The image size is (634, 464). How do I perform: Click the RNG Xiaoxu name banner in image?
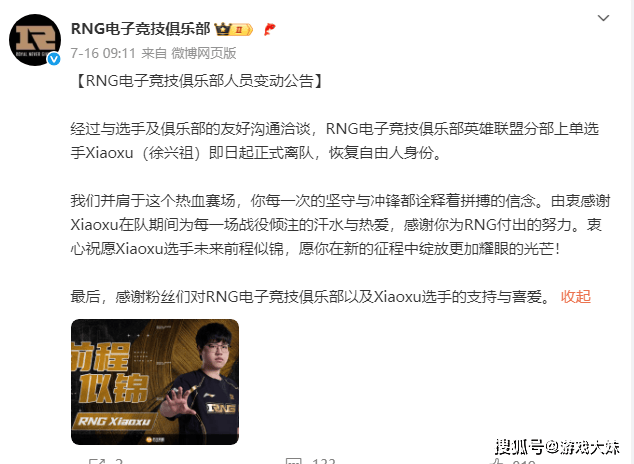(x=114, y=422)
